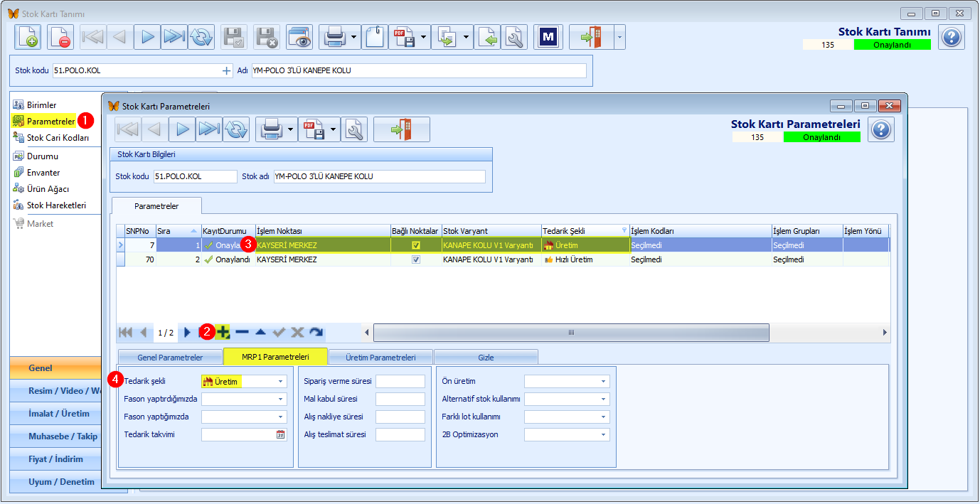Open 2B Optimizasyon dropdown

603,434
